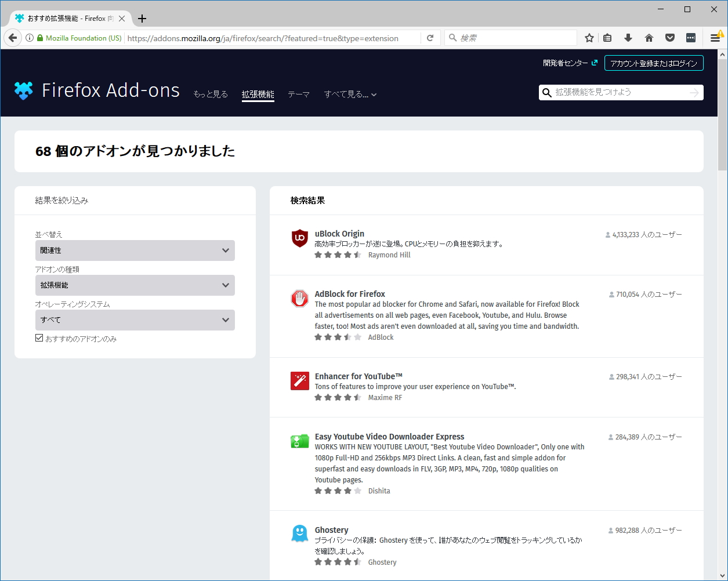This screenshot has height=581, width=728.
Task: Open Enhancer for YouTube wand icon
Action: click(x=300, y=381)
